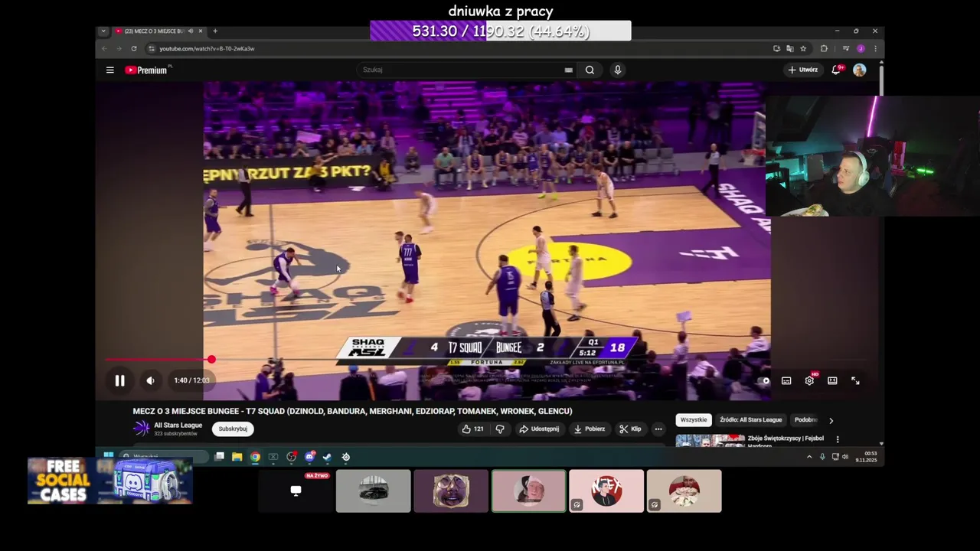Open File Explorer from the taskbar

tap(237, 457)
